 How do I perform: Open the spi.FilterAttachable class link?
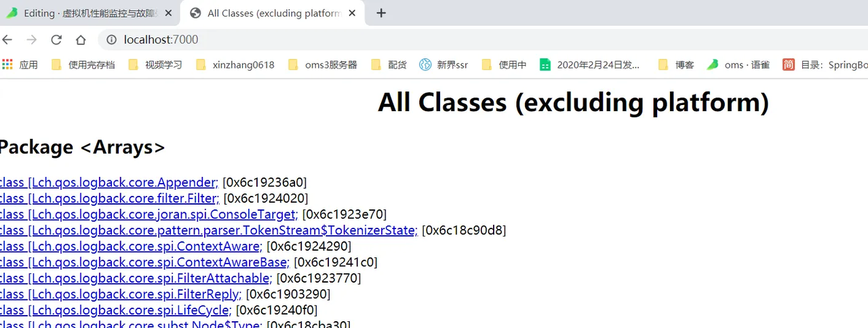[x=136, y=278]
